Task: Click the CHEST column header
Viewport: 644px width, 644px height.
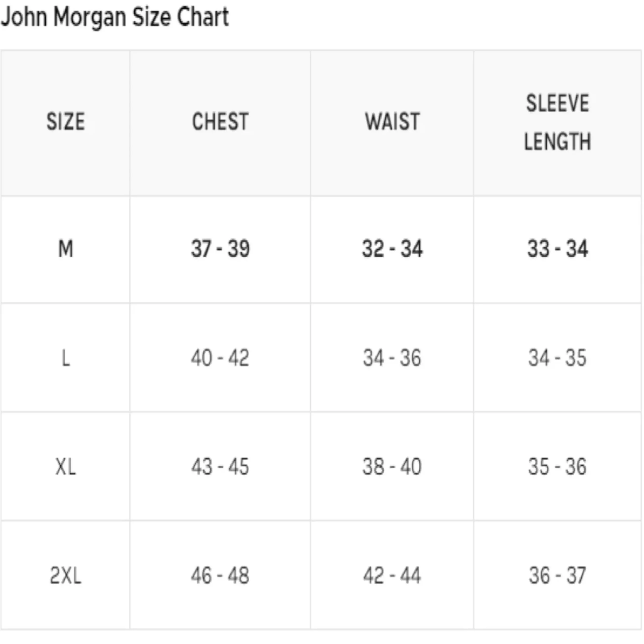Action: pos(220,122)
